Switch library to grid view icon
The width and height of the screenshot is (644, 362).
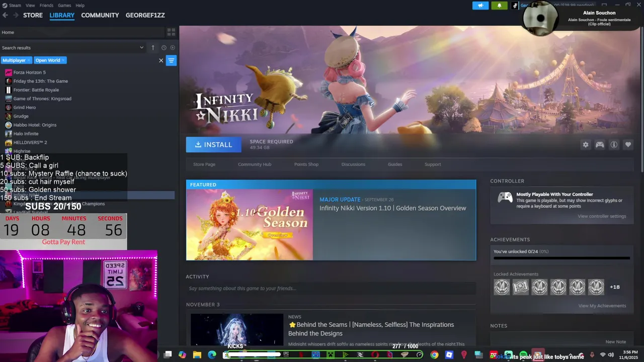(171, 32)
